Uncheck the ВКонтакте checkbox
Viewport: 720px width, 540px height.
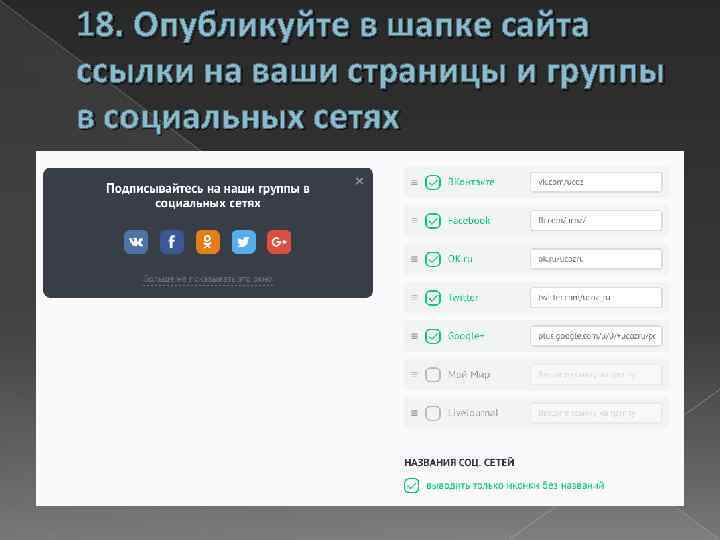(x=433, y=182)
